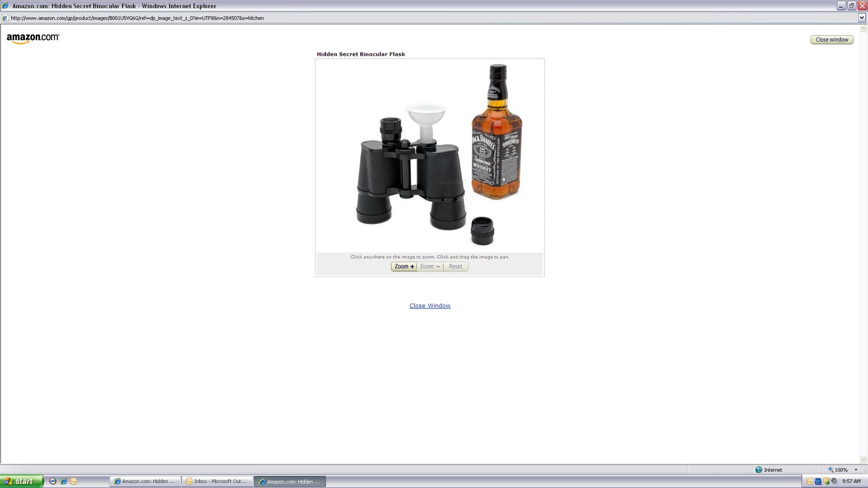Click the Internet security zone globe icon

(759, 470)
